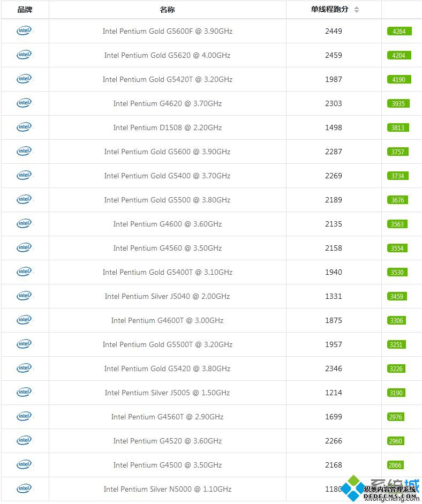
Task: Click the 系统城 watermark logo
Action: click(380, 488)
